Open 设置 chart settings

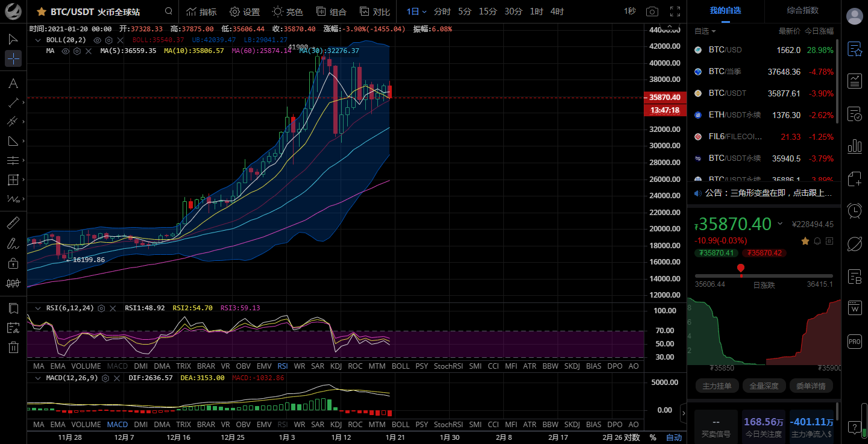click(245, 11)
